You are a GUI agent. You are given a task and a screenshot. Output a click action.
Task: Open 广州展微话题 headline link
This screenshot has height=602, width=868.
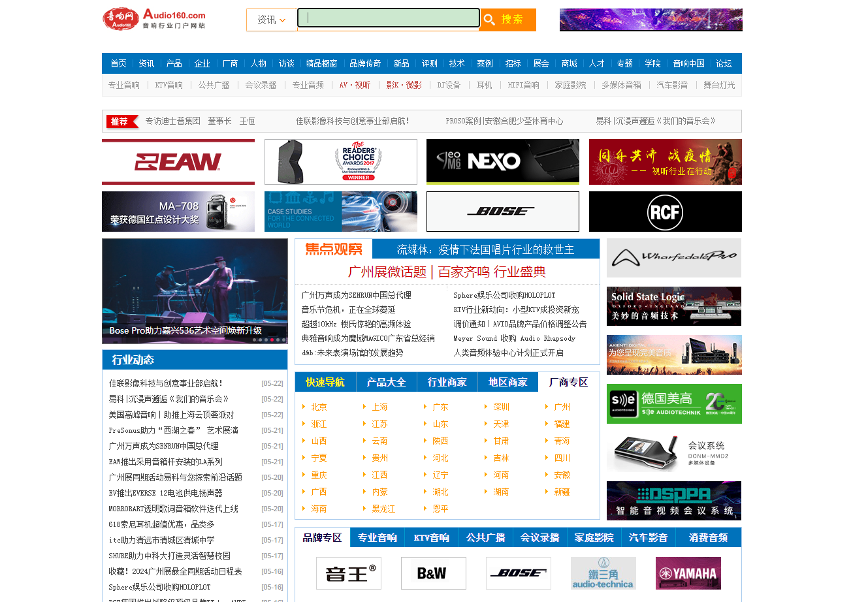447,272
